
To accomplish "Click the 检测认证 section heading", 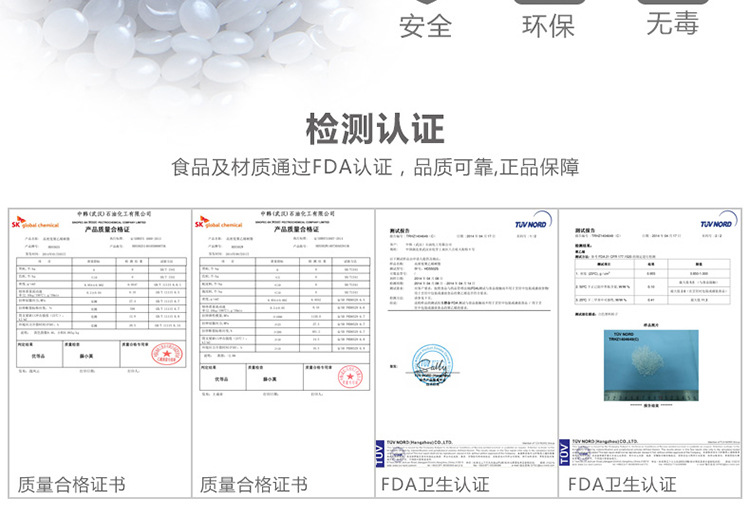I will (x=374, y=128).
